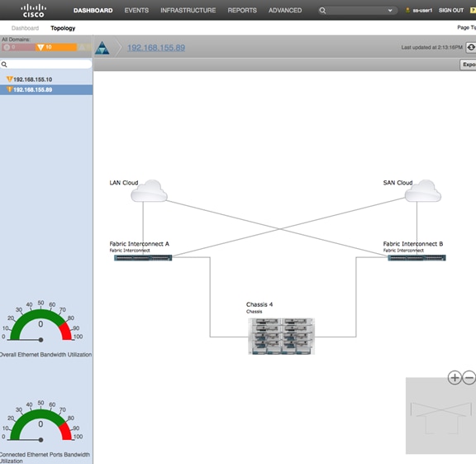Image resolution: width=476 pixels, height=464 pixels.
Task: Click the Overall Ethernet Bandwidth Utilization gauge
Action: tap(40, 322)
